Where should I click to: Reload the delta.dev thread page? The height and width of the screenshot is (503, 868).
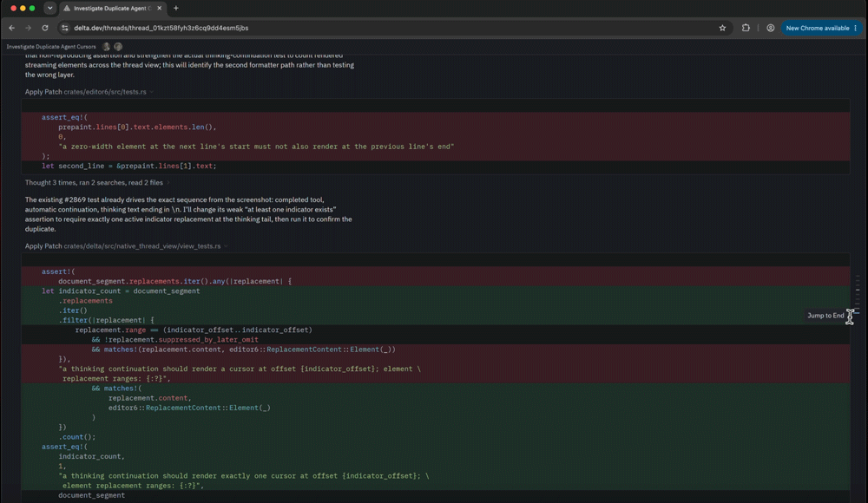pos(45,28)
